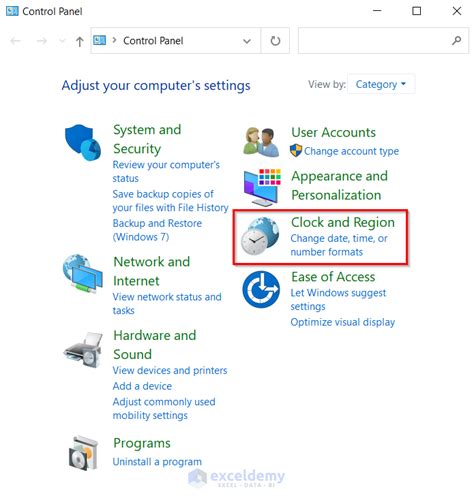The width and height of the screenshot is (474, 500).
Task: Click Change date, time, or number formats
Action: (x=339, y=245)
